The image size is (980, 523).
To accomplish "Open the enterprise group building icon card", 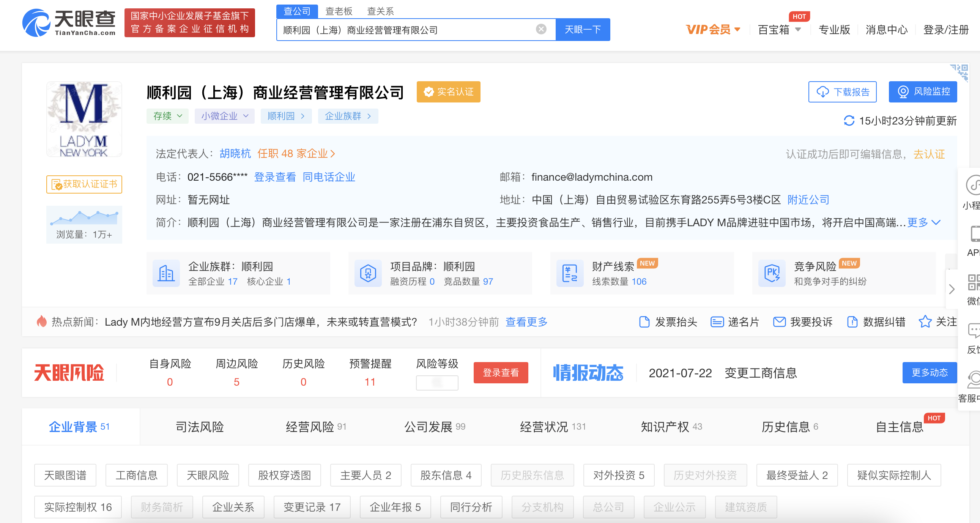I will [166, 273].
